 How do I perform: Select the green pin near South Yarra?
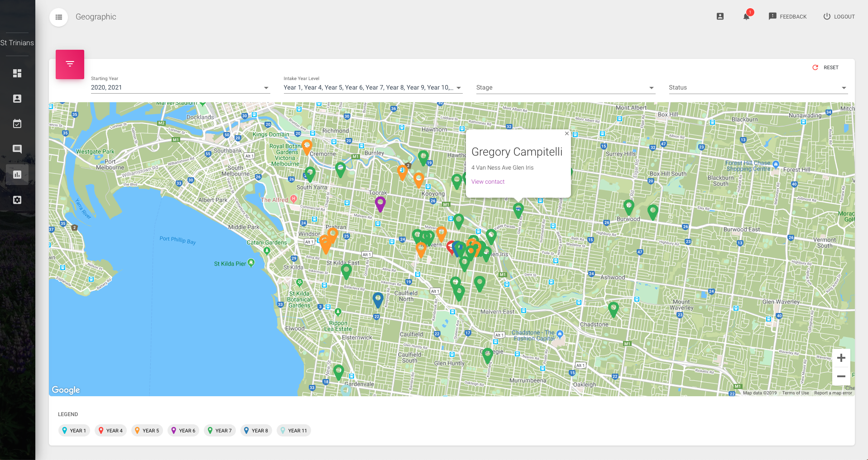[x=310, y=174]
